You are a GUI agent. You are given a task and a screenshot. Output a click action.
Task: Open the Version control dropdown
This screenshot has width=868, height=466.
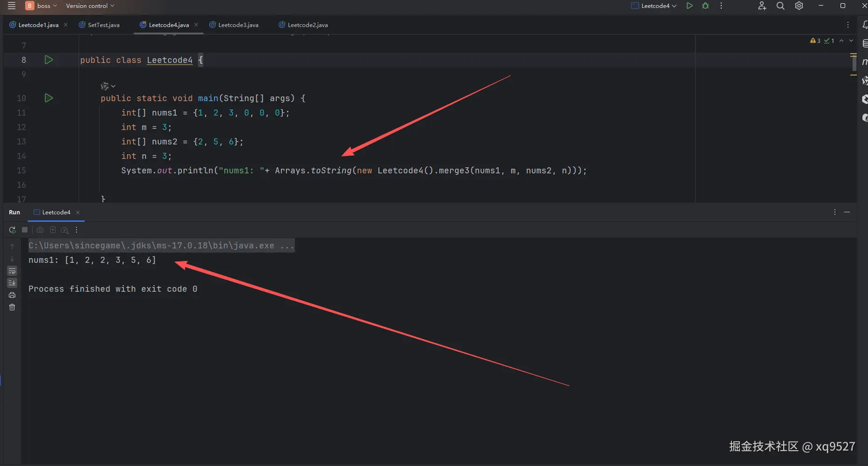90,6
